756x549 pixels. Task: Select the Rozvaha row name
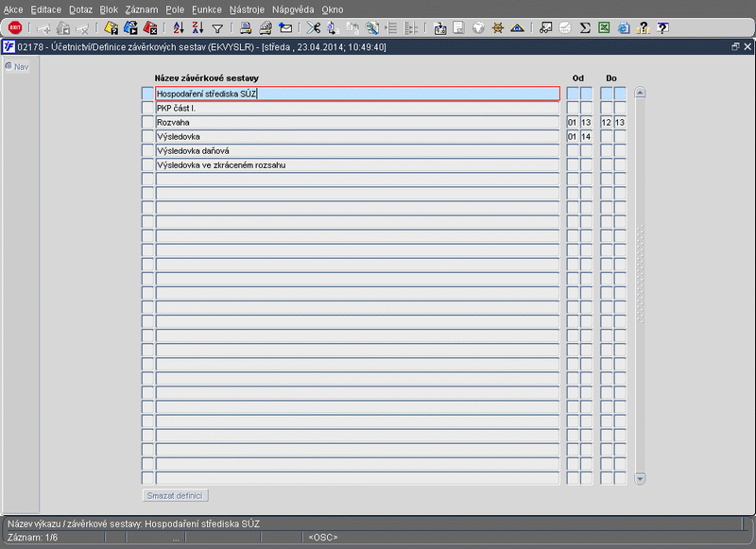point(357,123)
